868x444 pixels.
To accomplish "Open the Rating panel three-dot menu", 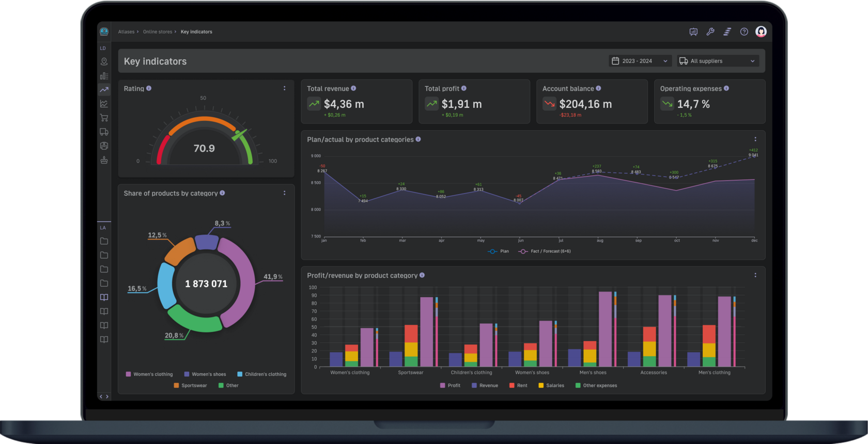I will [x=284, y=88].
